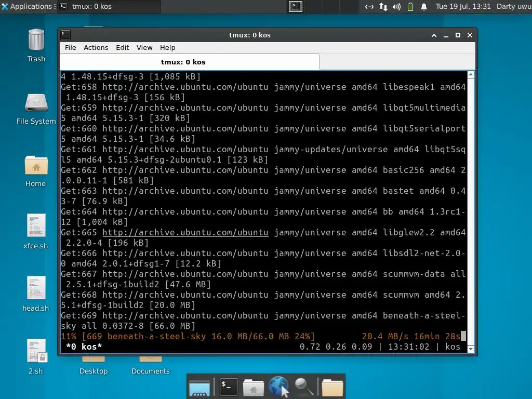Open the notification bell in the panel

pyautogui.click(x=424, y=6)
